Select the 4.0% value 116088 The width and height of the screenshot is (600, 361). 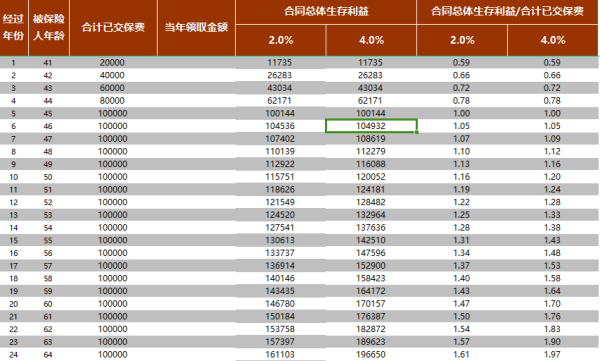[x=371, y=164]
